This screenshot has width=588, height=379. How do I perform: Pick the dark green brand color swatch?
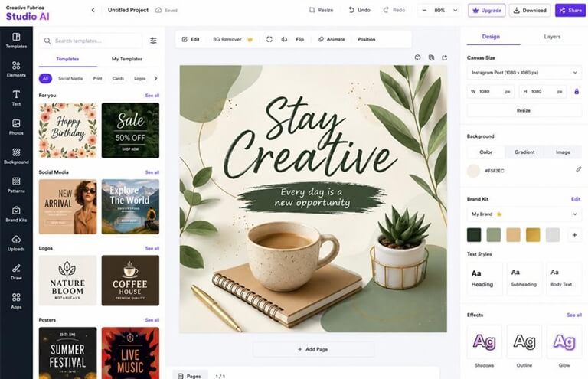click(x=474, y=235)
